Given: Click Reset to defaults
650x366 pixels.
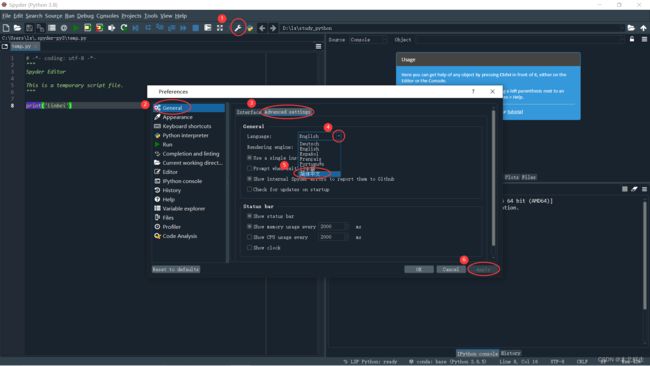Looking at the screenshot, I should click(x=176, y=269).
